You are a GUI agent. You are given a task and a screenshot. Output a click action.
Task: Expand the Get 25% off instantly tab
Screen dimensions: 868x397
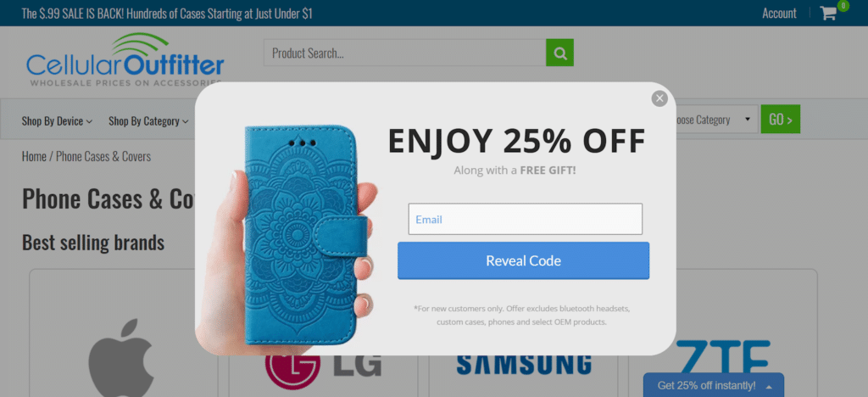[714, 385]
